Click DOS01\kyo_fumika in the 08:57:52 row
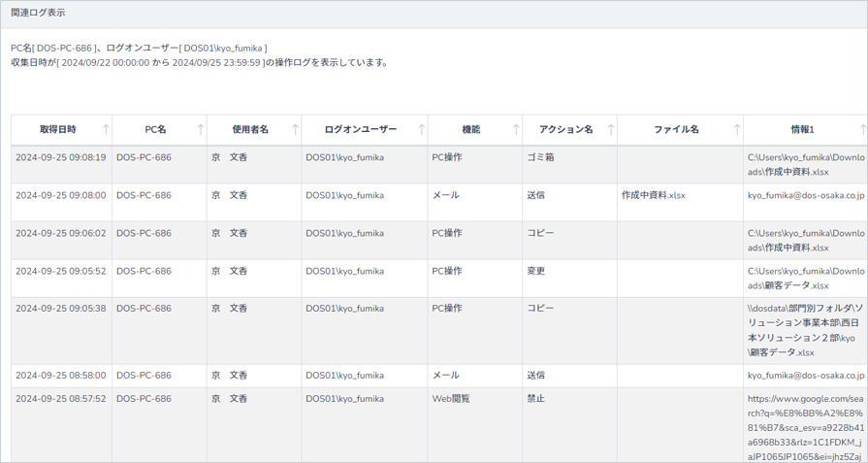868x463 pixels. 344,399
